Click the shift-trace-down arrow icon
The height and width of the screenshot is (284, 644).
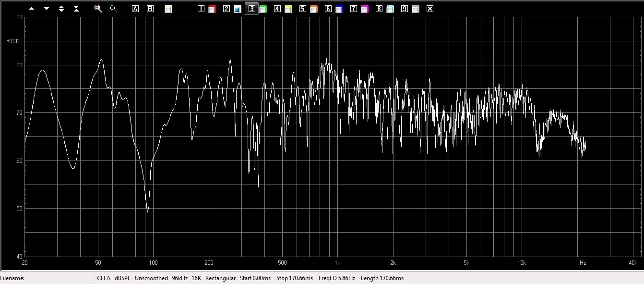click(x=47, y=9)
